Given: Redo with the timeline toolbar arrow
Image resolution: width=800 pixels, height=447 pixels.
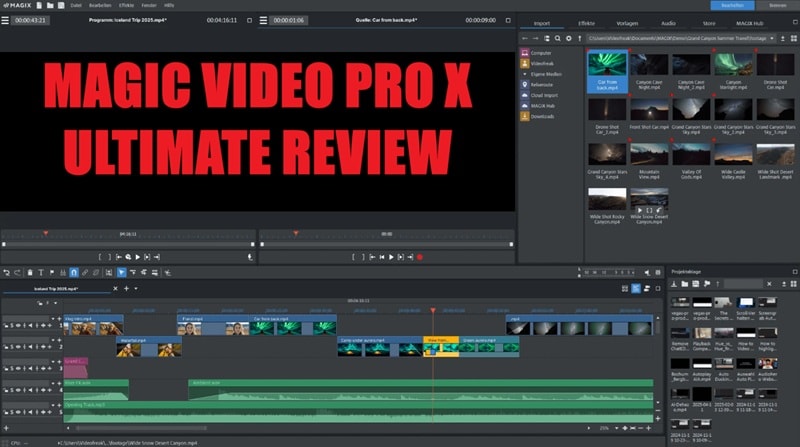Looking at the screenshot, I should pyautogui.click(x=17, y=272).
